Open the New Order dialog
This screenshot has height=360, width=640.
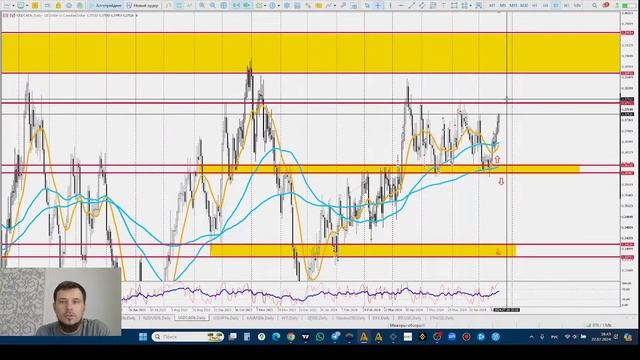pos(142,6)
